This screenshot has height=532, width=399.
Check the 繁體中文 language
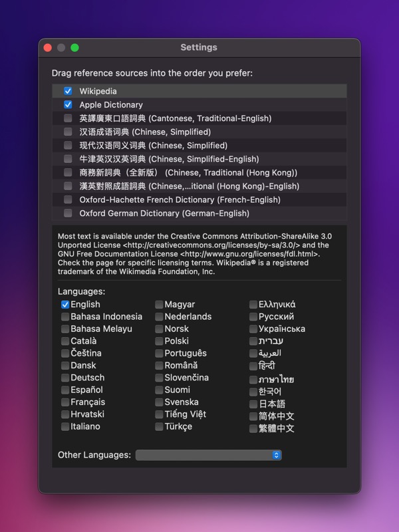pos(253,429)
